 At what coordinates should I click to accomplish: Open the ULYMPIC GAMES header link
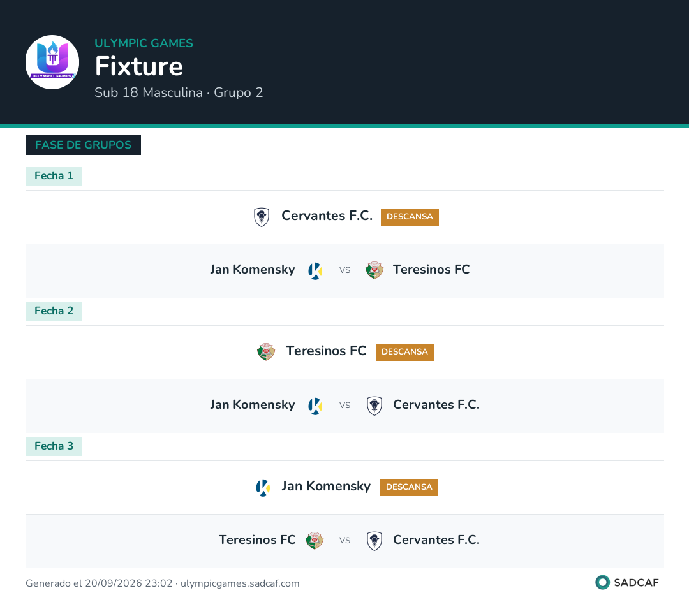pyautogui.click(x=144, y=43)
